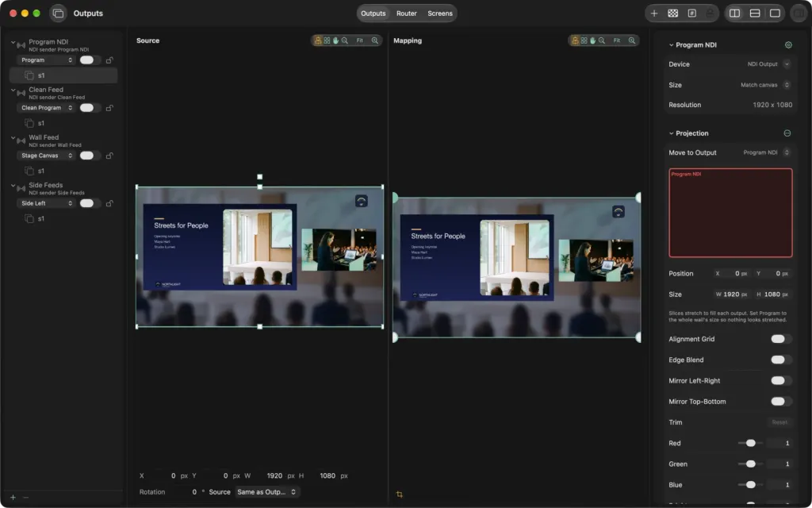Select the grid icon in Mapping toolbar
The height and width of the screenshot is (508, 812).
[x=584, y=40]
